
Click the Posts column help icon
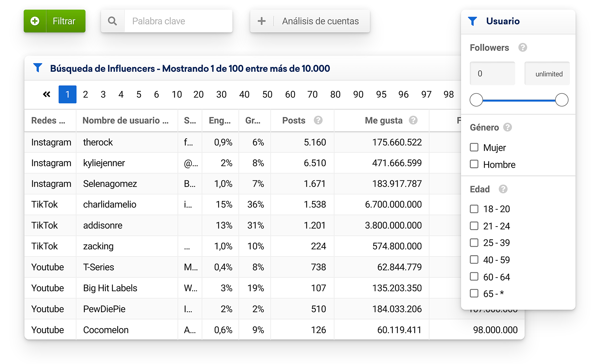[x=318, y=120]
